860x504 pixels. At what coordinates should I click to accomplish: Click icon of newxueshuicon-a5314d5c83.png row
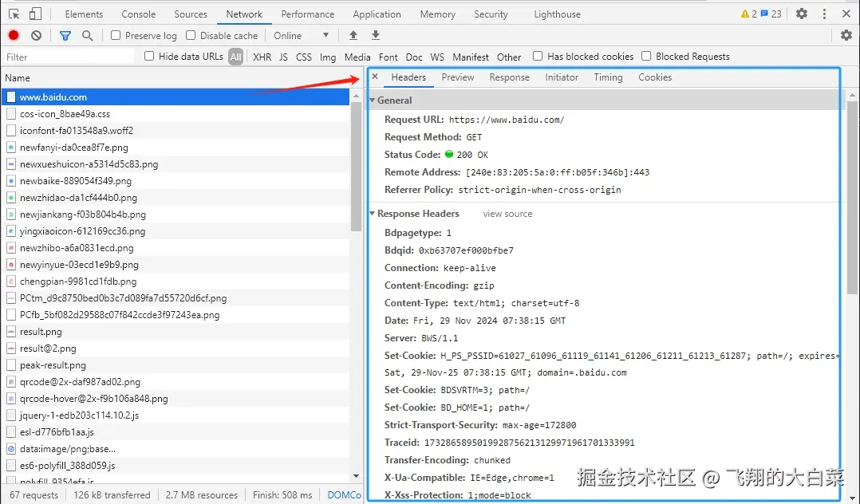coord(11,164)
